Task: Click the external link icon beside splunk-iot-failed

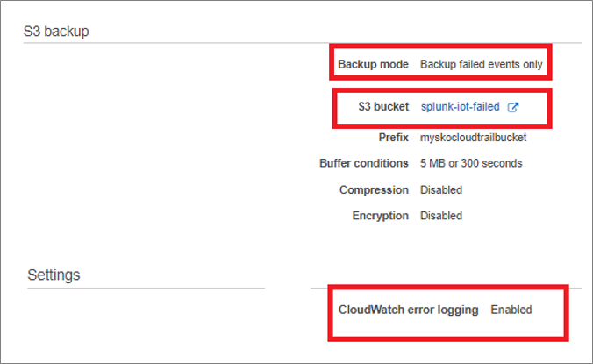Action: [513, 107]
